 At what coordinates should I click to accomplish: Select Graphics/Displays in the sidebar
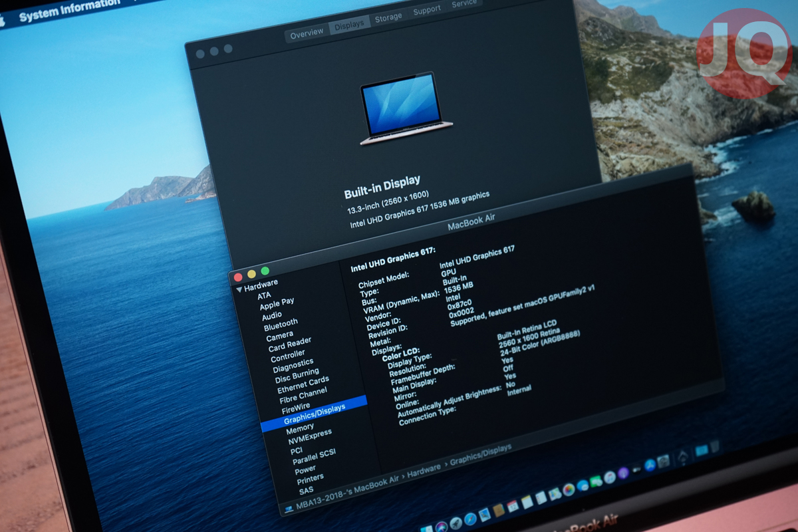(x=314, y=412)
